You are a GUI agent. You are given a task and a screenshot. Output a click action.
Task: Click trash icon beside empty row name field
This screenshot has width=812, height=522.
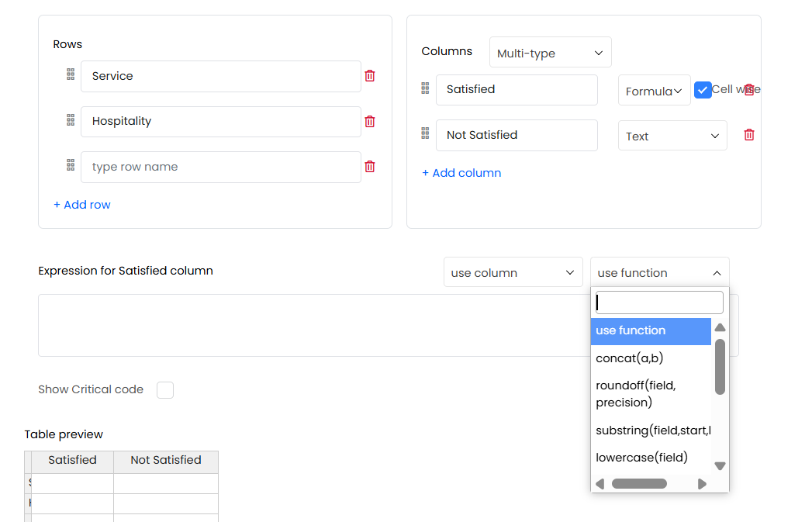pos(370,167)
